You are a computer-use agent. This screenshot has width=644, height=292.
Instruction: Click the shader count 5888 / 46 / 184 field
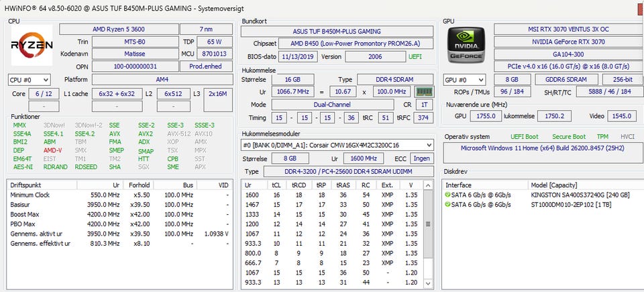click(x=610, y=92)
